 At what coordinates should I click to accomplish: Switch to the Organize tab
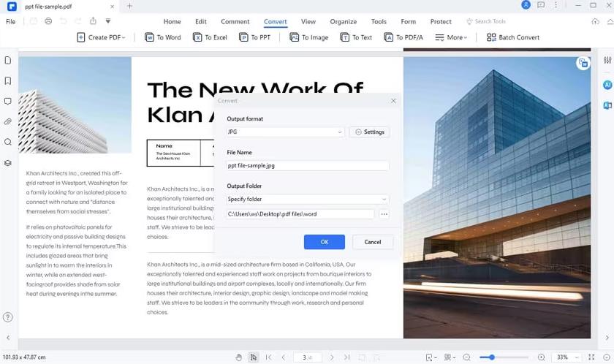click(x=343, y=21)
